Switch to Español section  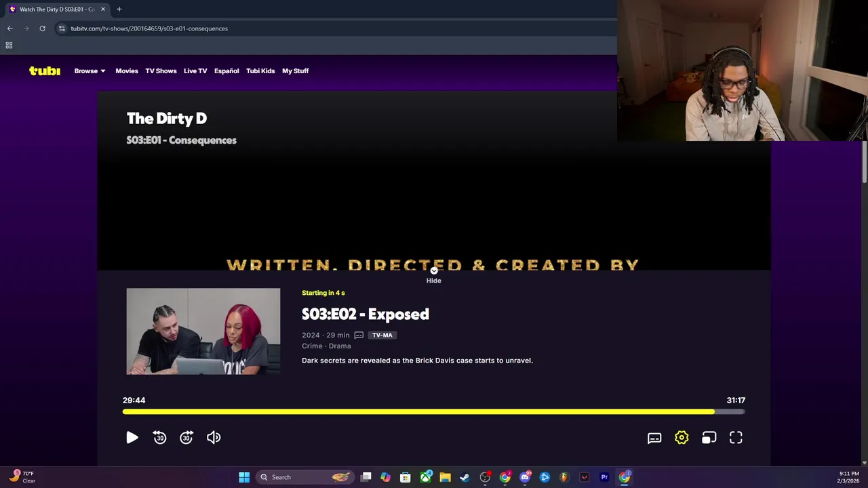tap(226, 70)
